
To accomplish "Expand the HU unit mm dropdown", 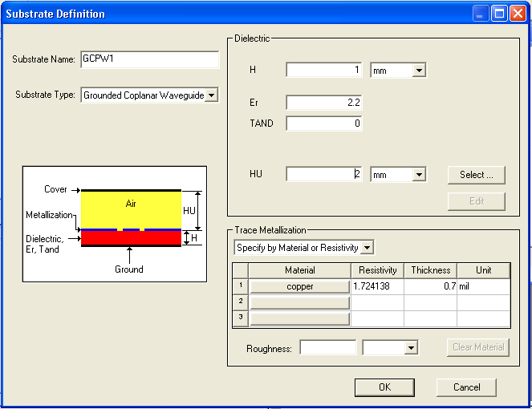I will 418,174.
